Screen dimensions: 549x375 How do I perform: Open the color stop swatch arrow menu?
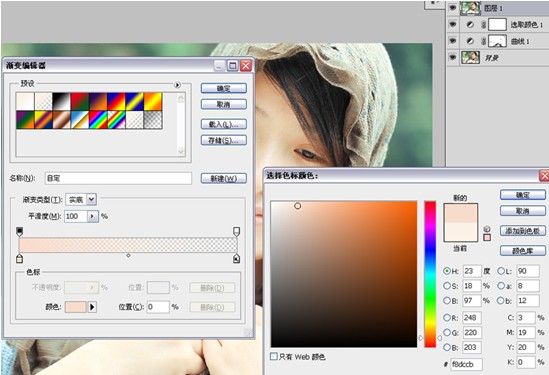[x=92, y=307]
